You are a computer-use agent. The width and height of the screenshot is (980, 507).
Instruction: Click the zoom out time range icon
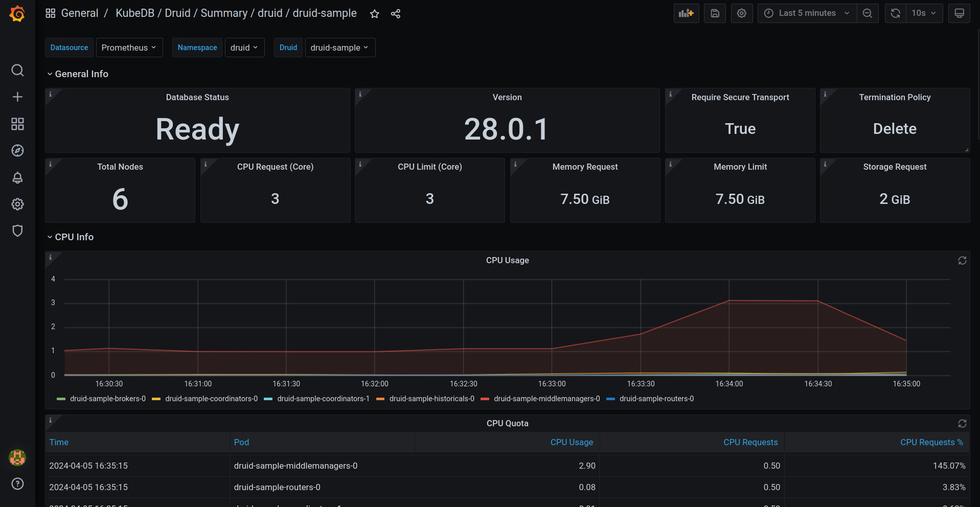tap(868, 13)
